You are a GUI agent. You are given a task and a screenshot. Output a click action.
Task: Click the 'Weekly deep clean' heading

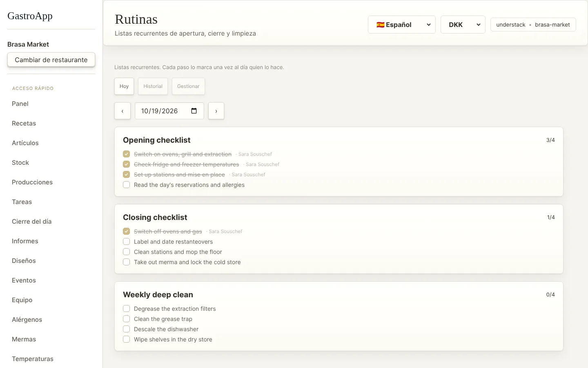click(158, 294)
